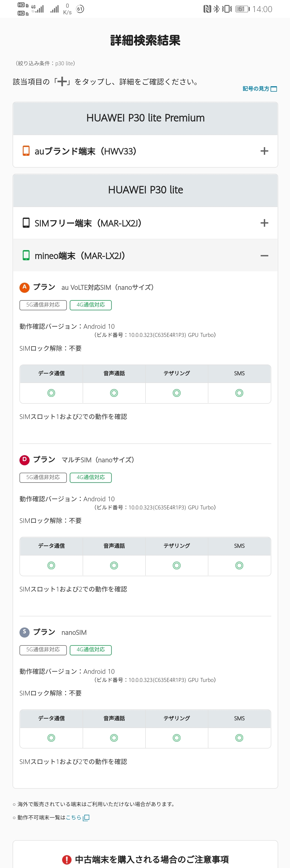Select the HUAWEI P30 lite Premium header
Image resolution: width=290 pixels, height=868 pixels.
(x=145, y=118)
